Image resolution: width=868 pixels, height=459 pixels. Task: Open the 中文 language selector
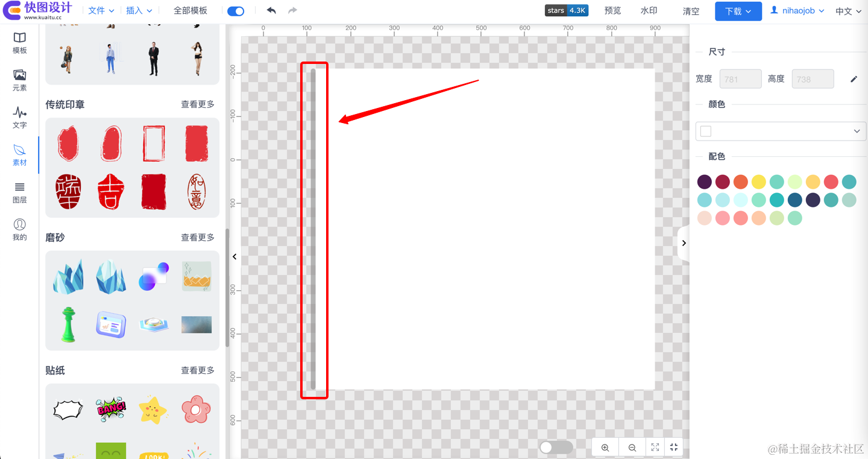tap(849, 11)
